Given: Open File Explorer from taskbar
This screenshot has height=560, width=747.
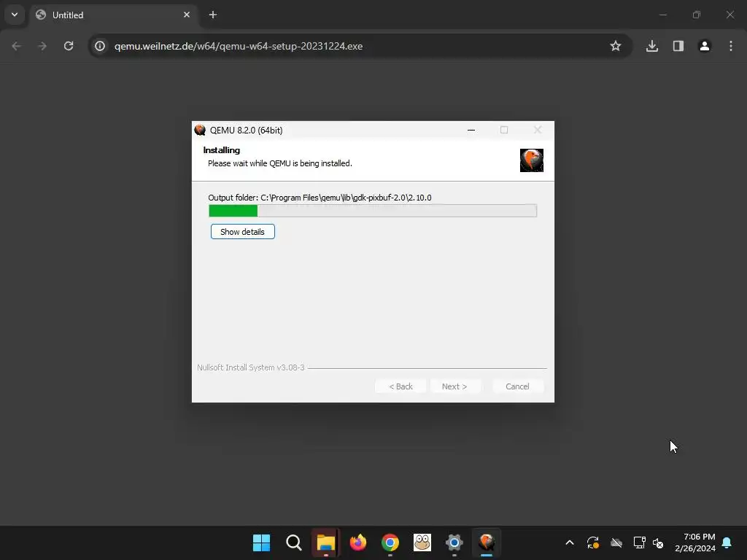Looking at the screenshot, I should tap(326, 542).
